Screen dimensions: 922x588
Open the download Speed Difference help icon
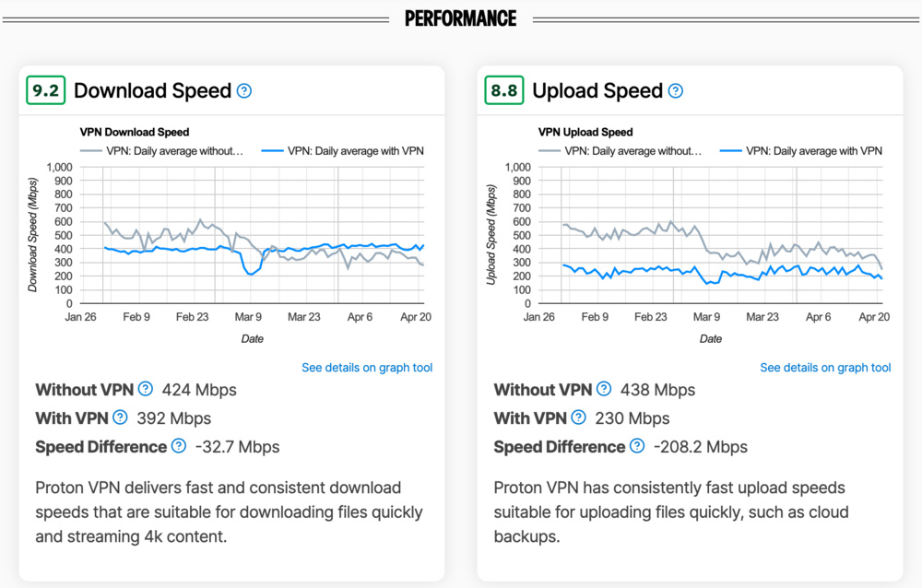coord(177,447)
